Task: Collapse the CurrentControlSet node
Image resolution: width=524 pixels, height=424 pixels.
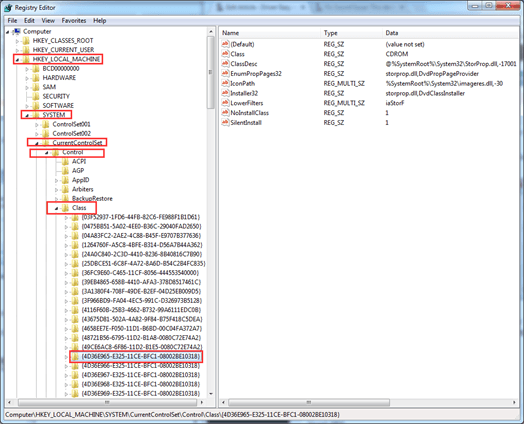Action: (x=37, y=143)
